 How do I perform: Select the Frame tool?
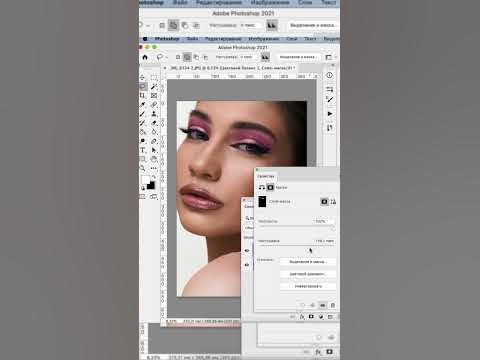[154, 96]
